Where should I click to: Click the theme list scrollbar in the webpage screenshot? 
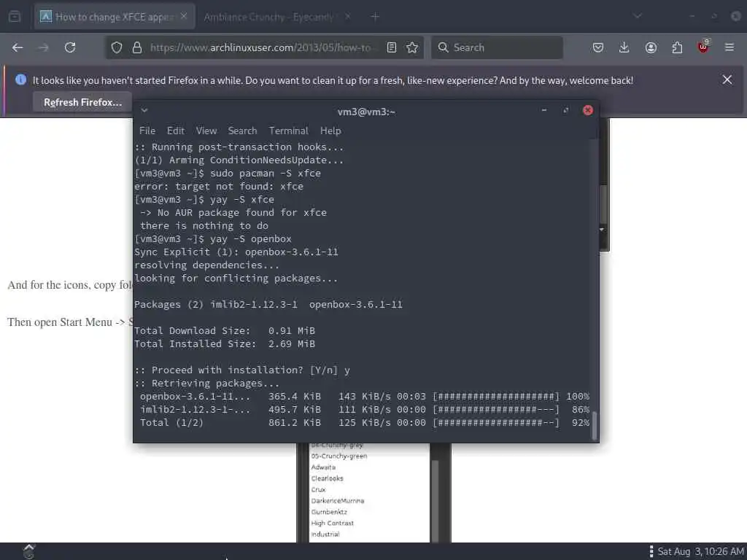tap(435, 500)
